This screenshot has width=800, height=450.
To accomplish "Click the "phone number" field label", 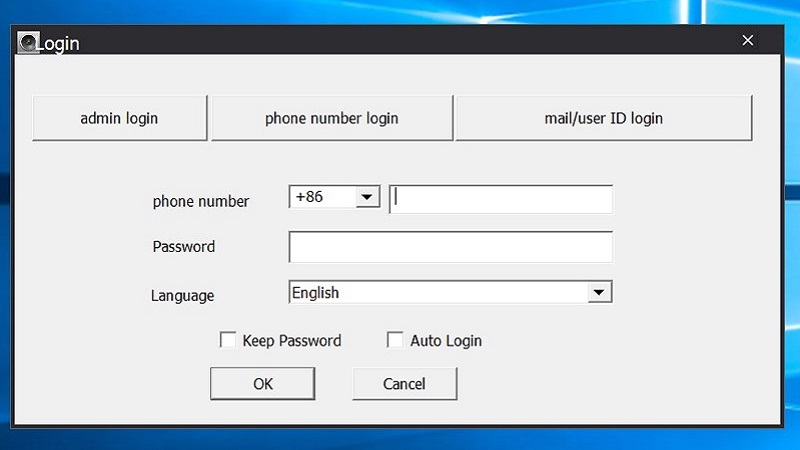I will 201,201.
